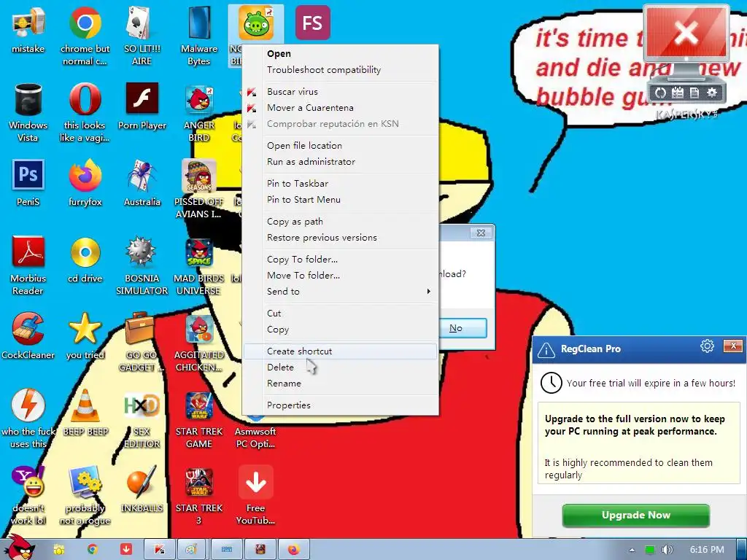This screenshot has height=560, width=747.
Task: Click the green Upgrade Now button
Action: click(636, 516)
